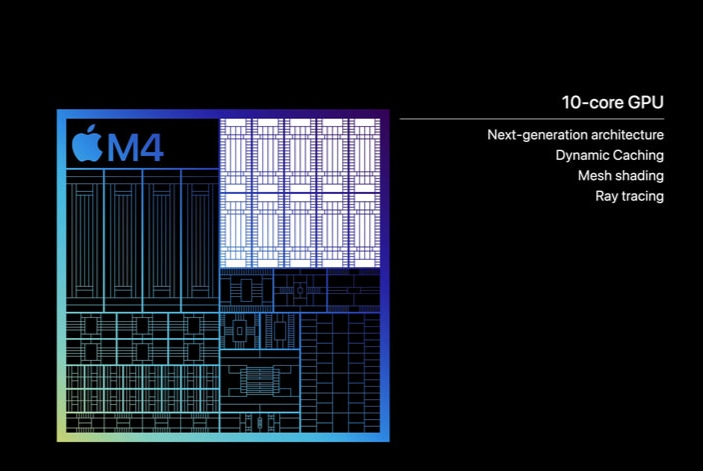Click the "Ray tracing" line
The height and width of the screenshot is (471, 703).
[629, 196]
